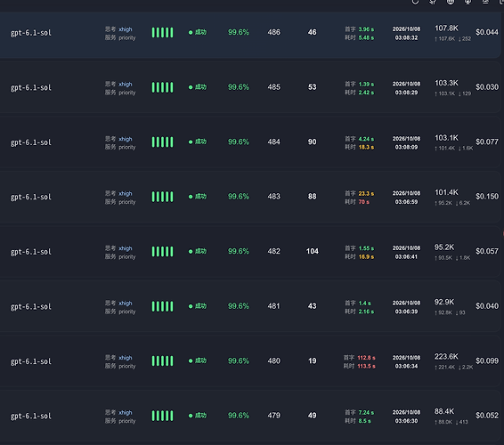Screen dimensions: 504x445
Task: Click the 223.6K token total
Action: [x=446, y=357]
